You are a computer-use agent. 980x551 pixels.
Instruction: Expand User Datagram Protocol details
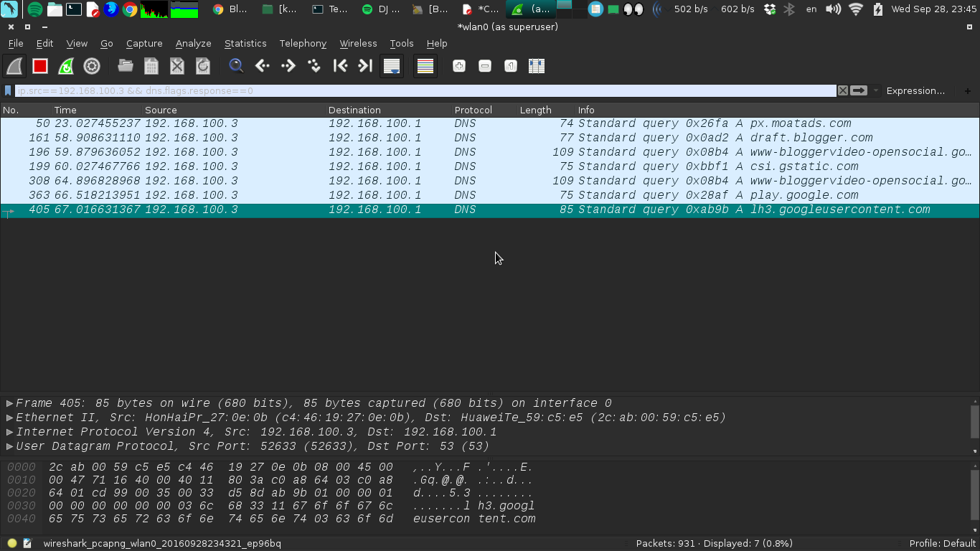[x=9, y=446]
